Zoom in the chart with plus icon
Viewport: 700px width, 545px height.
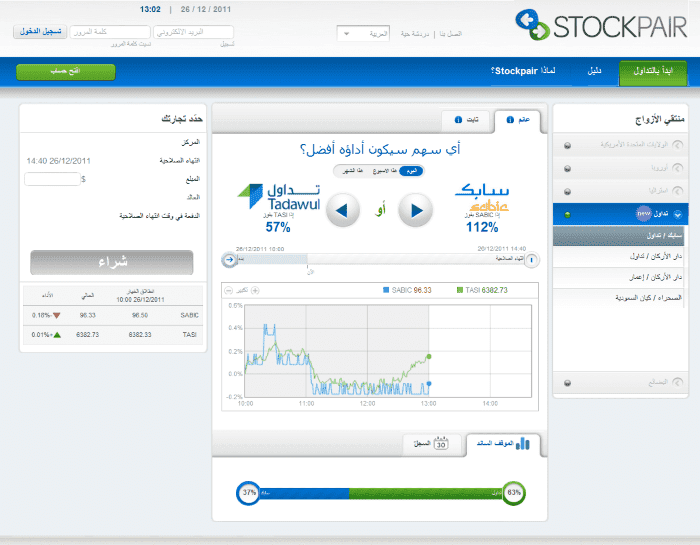[x=255, y=291]
